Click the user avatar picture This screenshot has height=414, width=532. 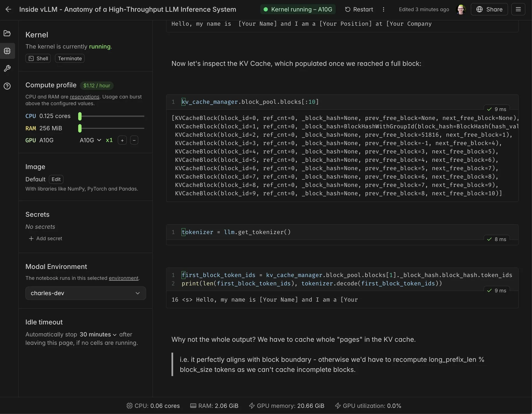pyautogui.click(x=461, y=9)
